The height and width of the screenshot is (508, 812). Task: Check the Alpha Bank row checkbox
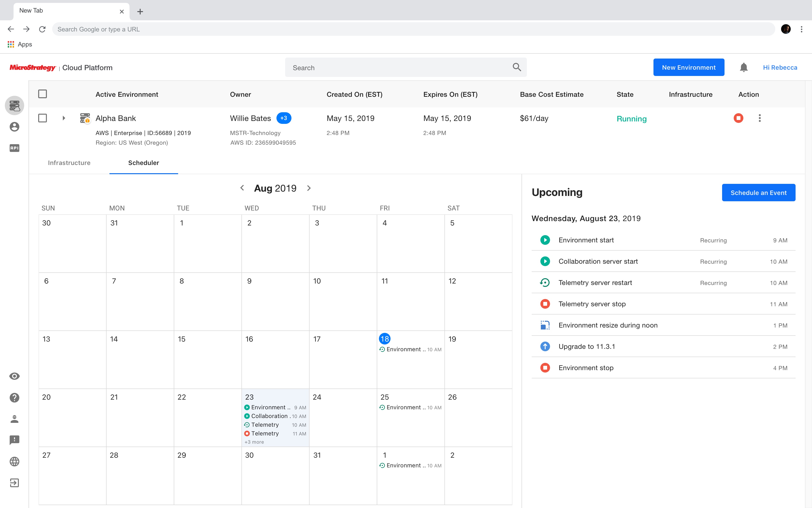pos(43,118)
